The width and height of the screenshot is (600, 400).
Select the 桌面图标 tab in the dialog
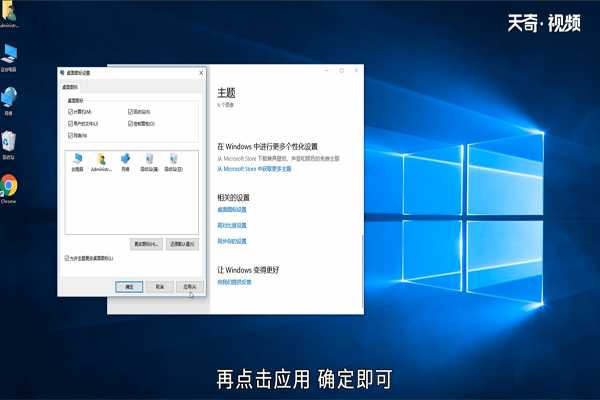point(70,87)
